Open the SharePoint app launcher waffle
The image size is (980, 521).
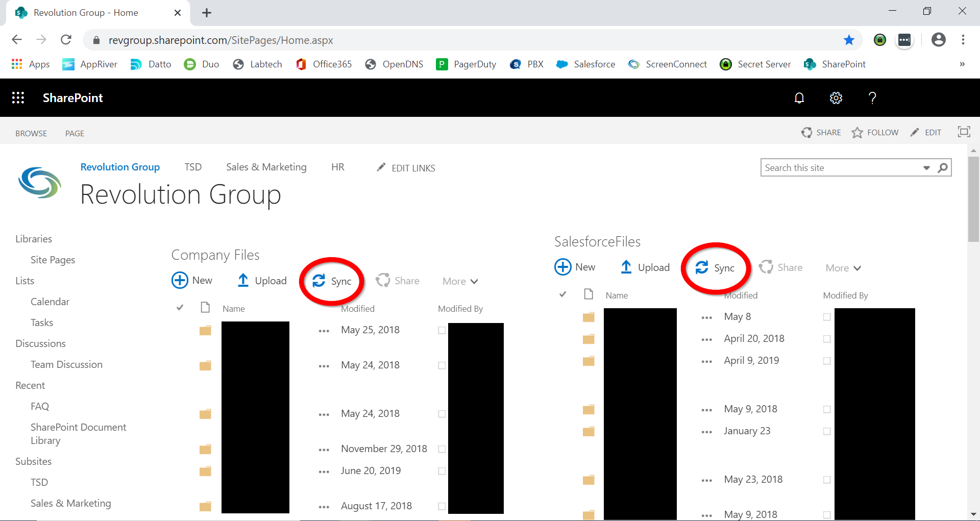[18, 98]
